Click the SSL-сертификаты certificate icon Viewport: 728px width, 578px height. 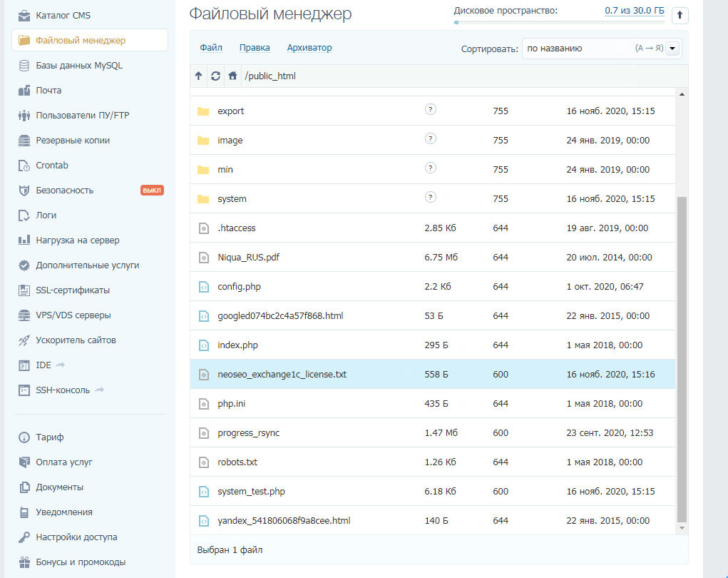[x=24, y=290]
